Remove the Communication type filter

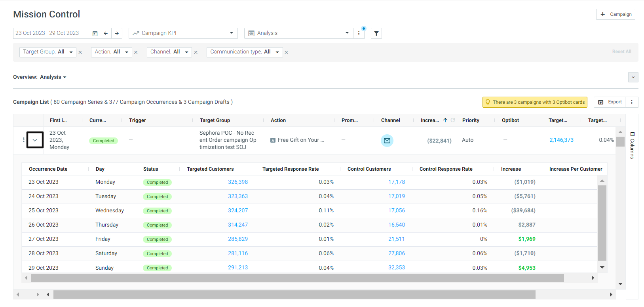287,52
